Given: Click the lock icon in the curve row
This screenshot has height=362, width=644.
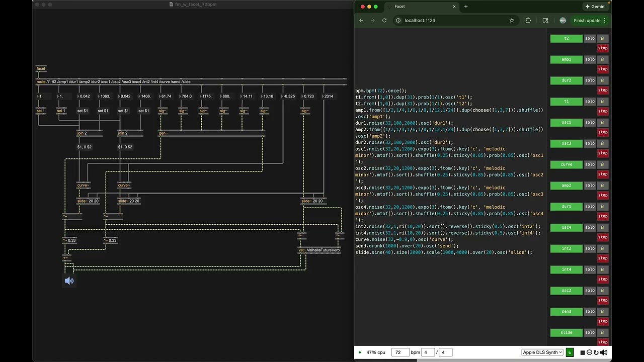Looking at the screenshot, I should [603, 164].
